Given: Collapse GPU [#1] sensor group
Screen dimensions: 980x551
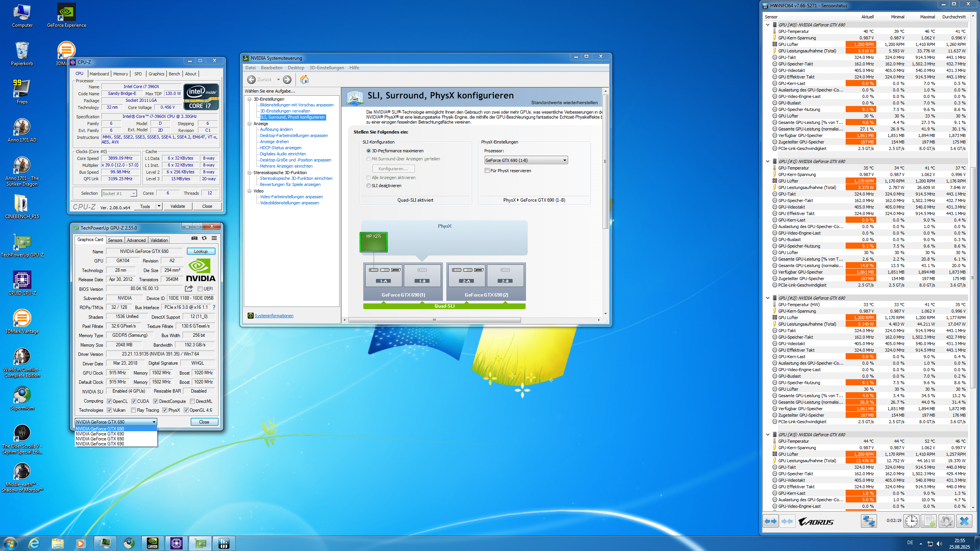Looking at the screenshot, I should point(768,161).
